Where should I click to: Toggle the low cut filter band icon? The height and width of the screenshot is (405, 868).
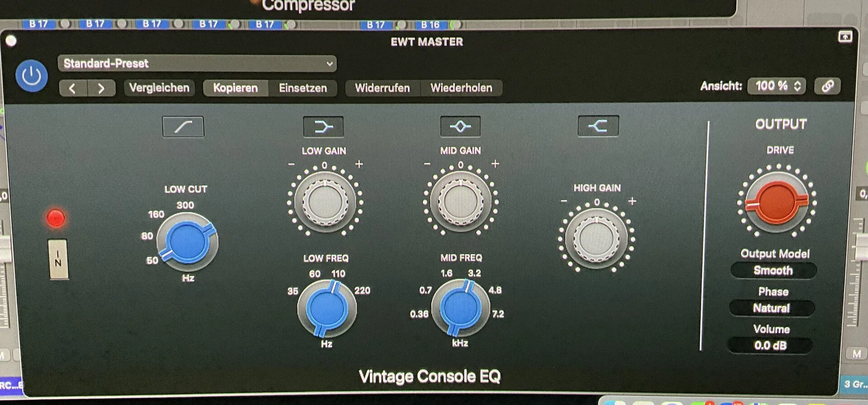[183, 127]
